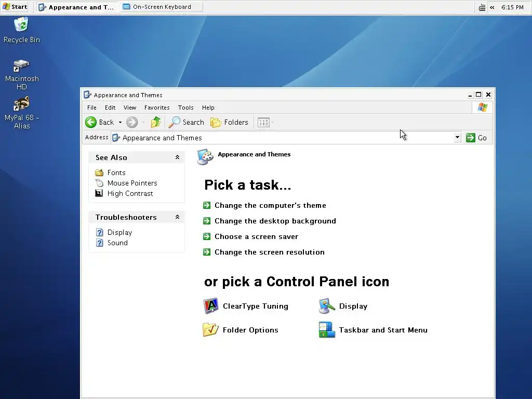Click arrow beside Change the screen resolution
532x399 pixels.
click(207, 252)
